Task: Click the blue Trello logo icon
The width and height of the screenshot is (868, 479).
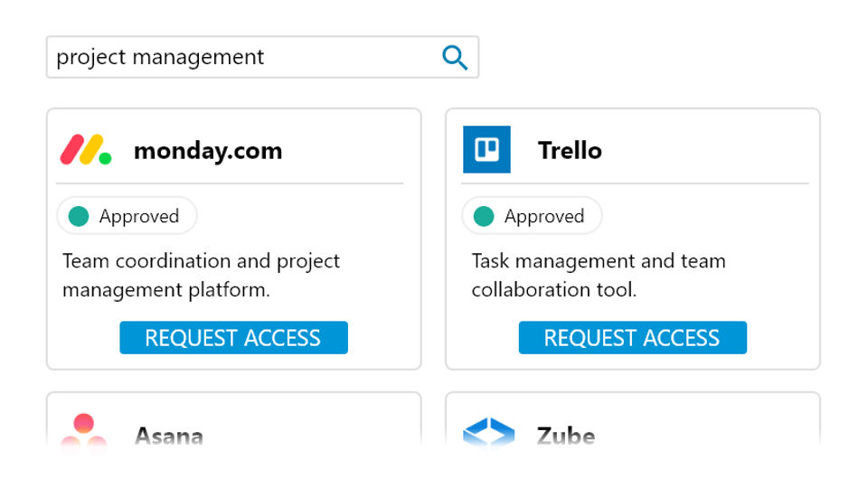Action: click(486, 150)
